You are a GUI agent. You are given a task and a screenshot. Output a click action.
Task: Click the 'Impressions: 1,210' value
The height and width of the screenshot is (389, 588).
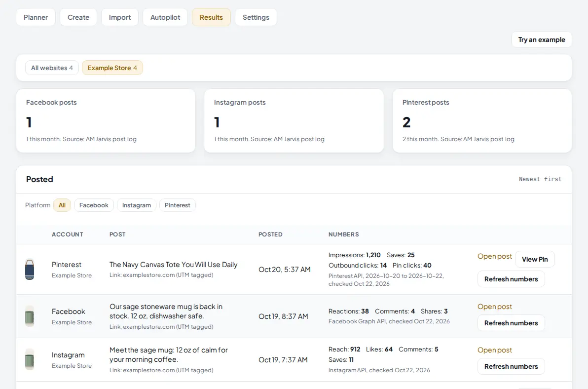pos(354,255)
